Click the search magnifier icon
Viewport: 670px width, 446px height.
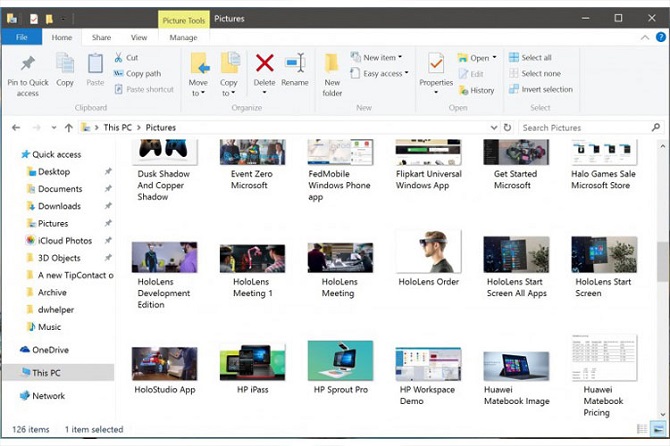click(655, 127)
